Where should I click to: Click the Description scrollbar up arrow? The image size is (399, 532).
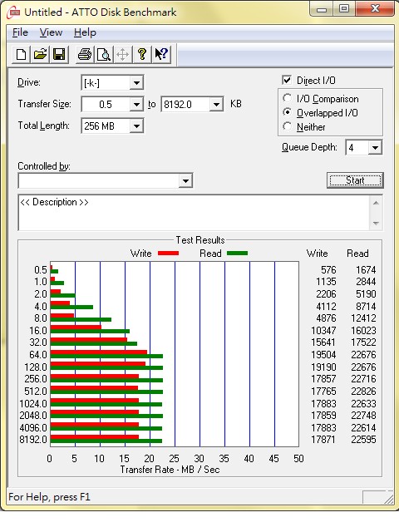[376, 203]
